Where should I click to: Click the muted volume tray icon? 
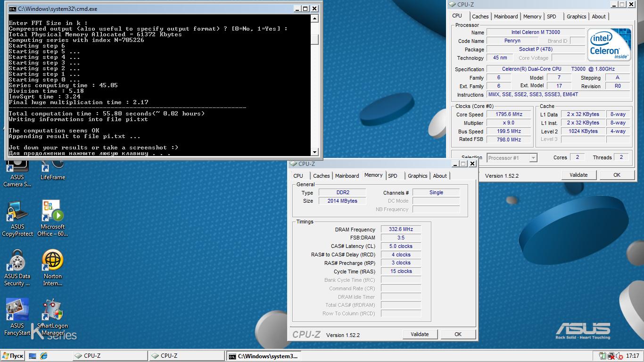point(619,356)
